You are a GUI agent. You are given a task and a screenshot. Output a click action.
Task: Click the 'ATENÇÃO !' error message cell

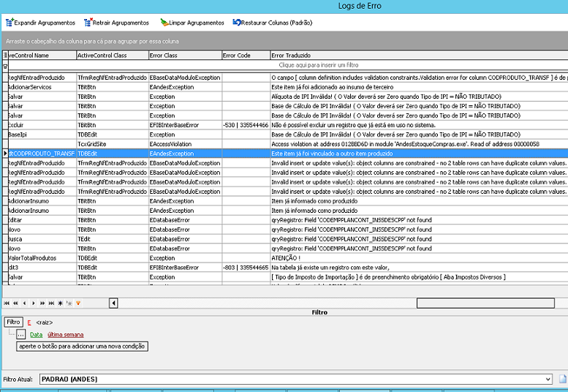[x=419, y=258]
